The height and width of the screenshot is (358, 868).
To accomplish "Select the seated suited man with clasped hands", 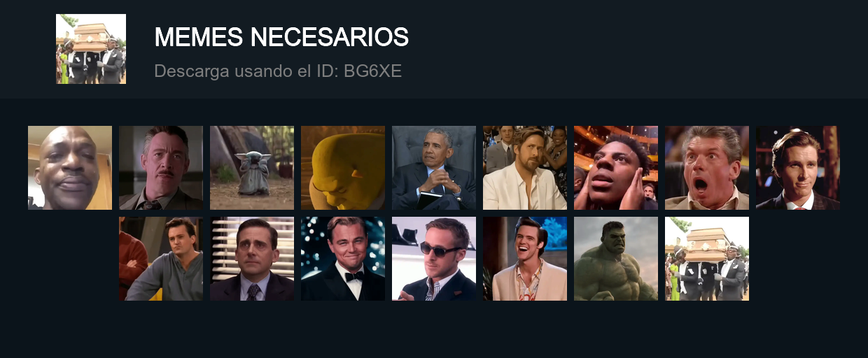I will pos(434,168).
